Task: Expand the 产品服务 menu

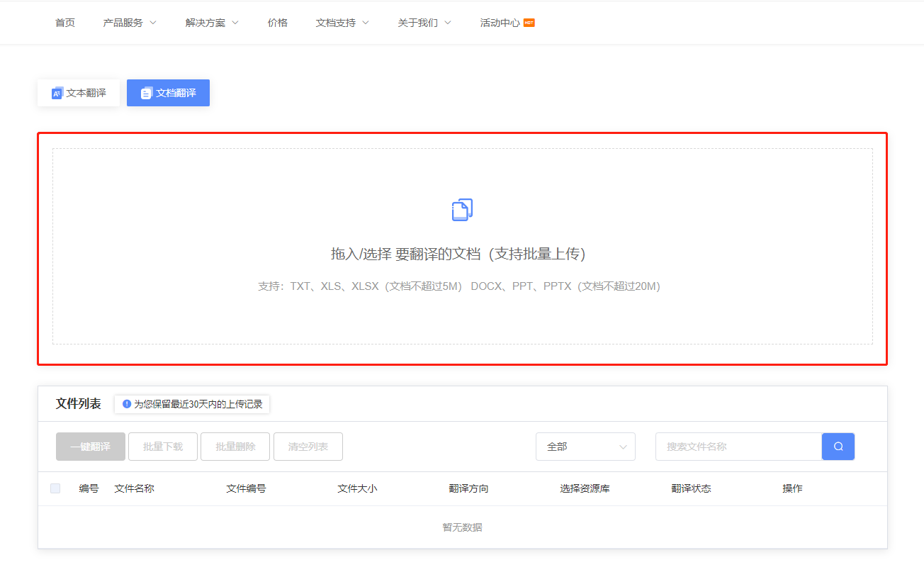Action: click(x=130, y=23)
